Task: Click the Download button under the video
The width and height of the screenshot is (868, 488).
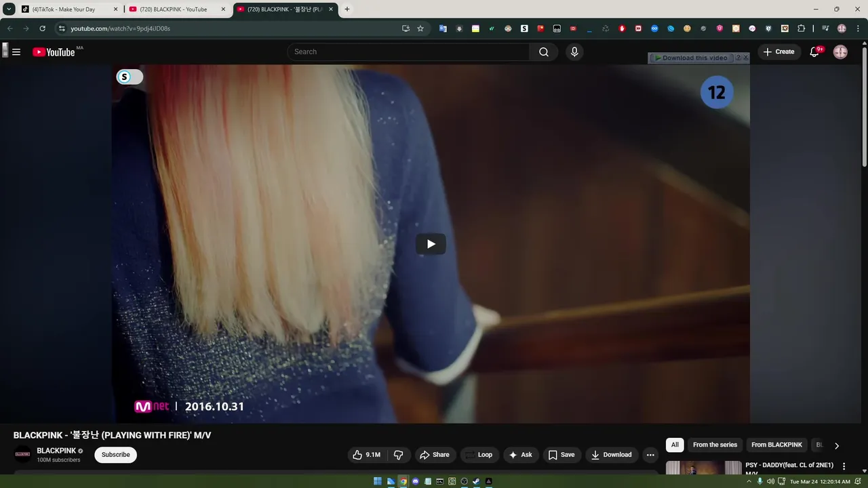Action: [x=612, y=455]
